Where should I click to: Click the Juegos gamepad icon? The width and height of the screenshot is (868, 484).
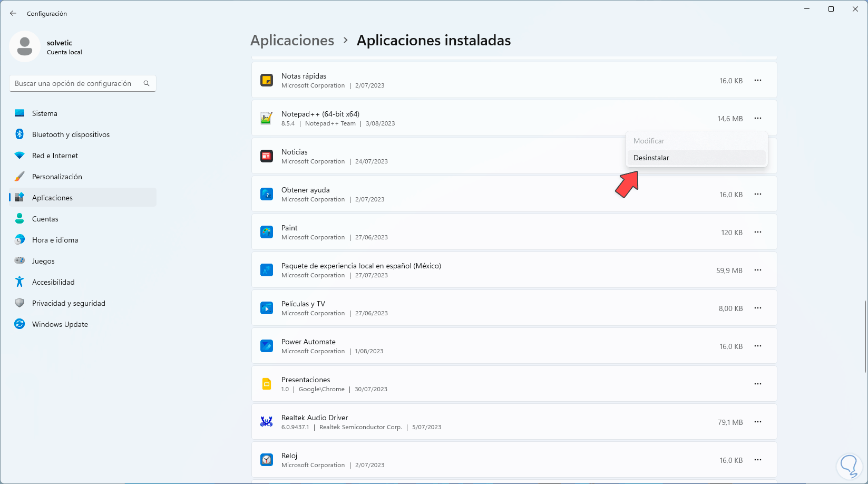19,260
